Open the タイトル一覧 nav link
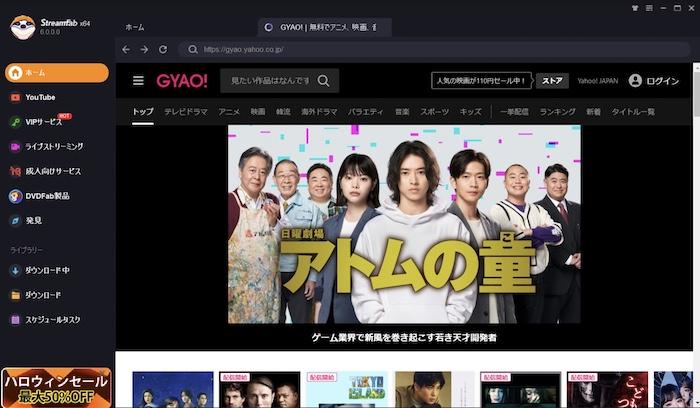700x408 pixels. [x=633, y=112]
